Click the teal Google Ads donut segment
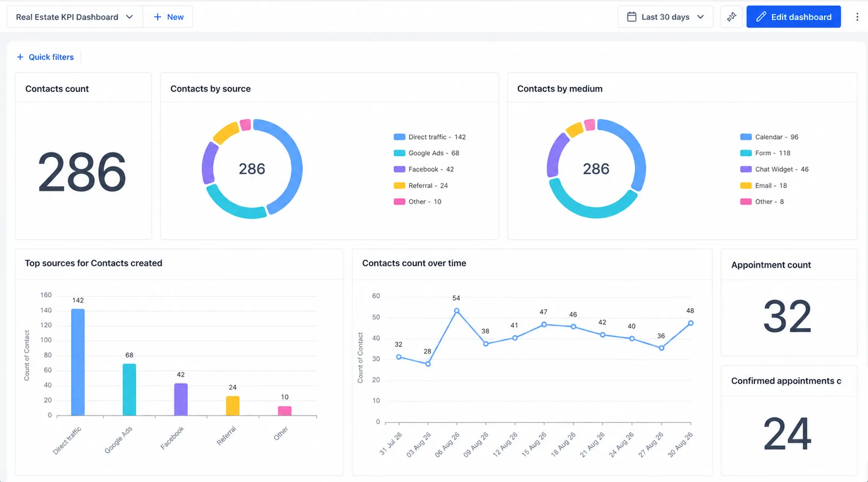Viewport: 868px width, 482px height. click(232, 207)
